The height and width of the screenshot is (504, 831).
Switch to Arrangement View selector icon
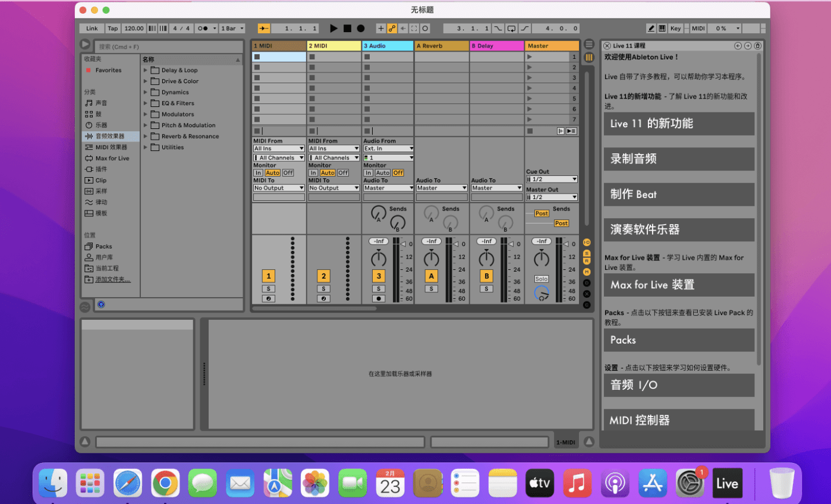589,45
